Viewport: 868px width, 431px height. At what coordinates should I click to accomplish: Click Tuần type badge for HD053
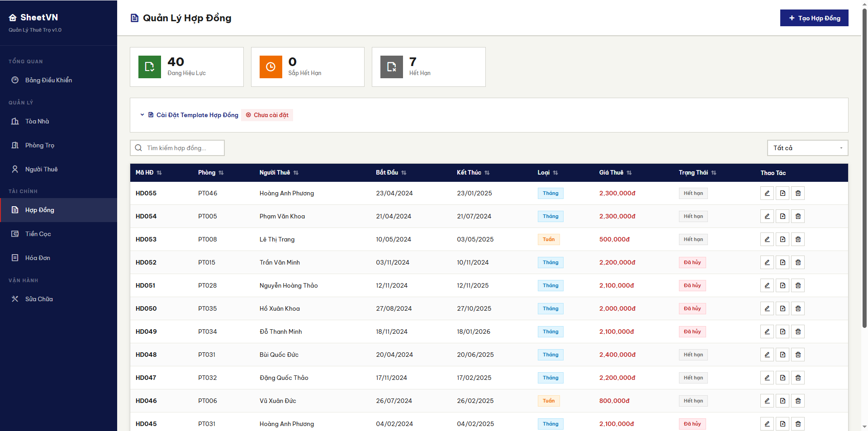coord(549,239)
